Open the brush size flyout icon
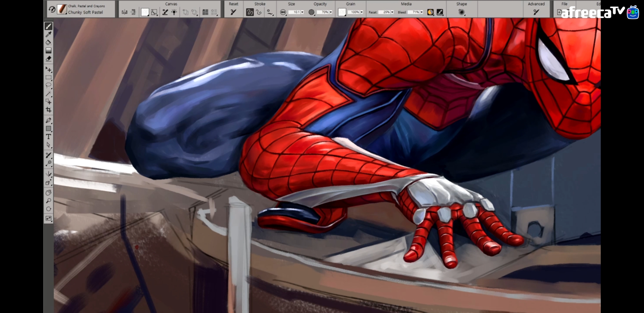 click(283, 12)
